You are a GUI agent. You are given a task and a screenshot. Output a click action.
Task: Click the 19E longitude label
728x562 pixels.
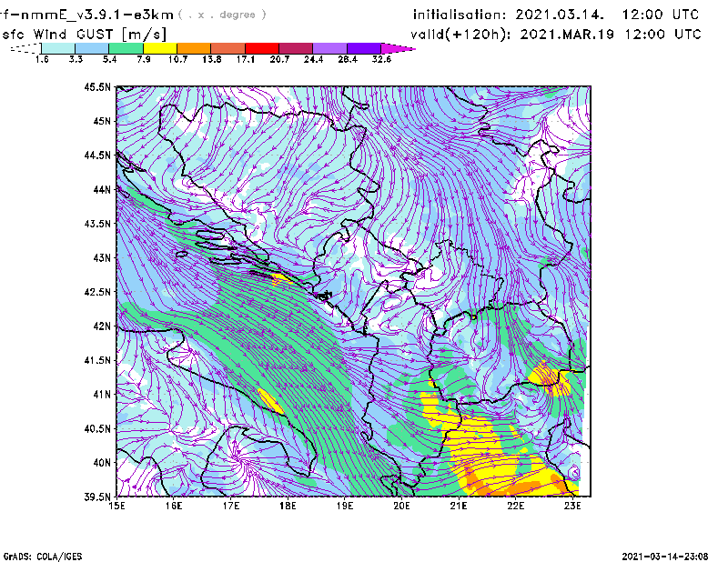click(x=345, y=506)
